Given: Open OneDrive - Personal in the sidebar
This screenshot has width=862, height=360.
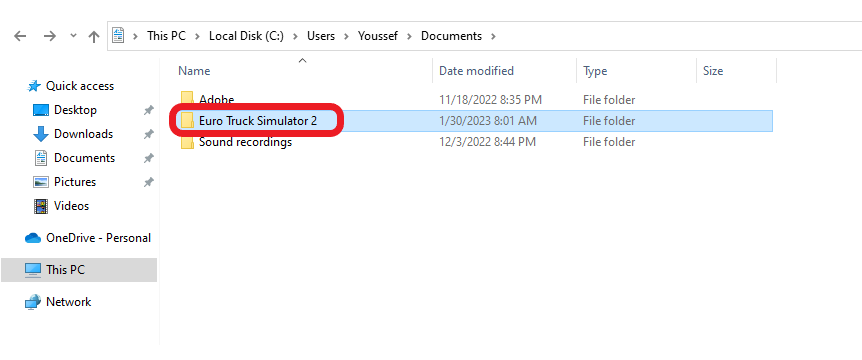Looking at the screenshot, I should [88, 238].
